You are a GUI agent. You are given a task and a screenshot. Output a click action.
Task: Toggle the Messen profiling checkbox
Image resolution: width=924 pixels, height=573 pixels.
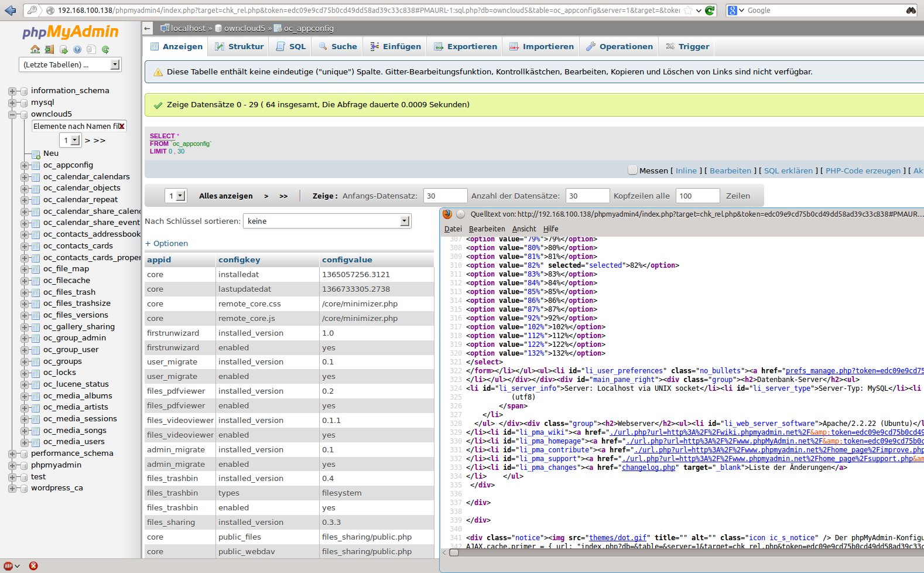click(632, 170)
